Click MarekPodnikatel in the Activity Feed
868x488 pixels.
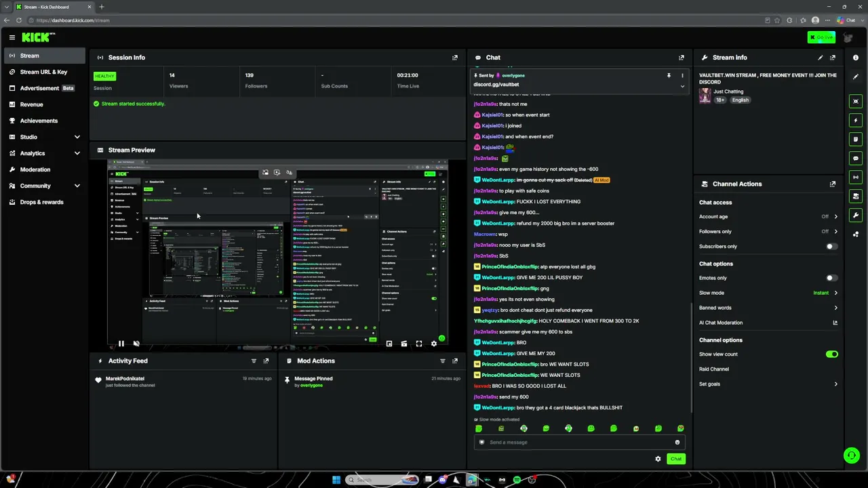pos(125,379)
